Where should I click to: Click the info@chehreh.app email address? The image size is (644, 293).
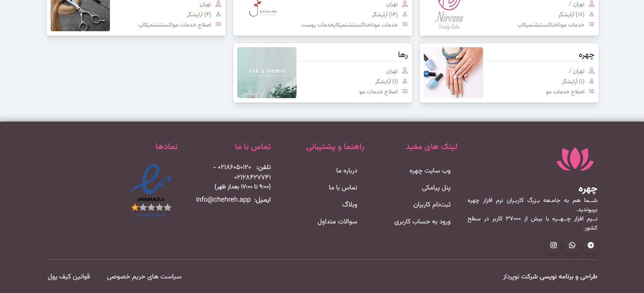[x=223, y=199]
